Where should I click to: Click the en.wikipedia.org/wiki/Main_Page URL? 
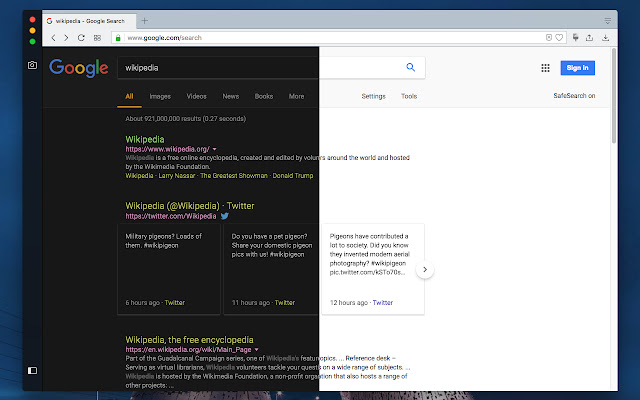[188, 349]
